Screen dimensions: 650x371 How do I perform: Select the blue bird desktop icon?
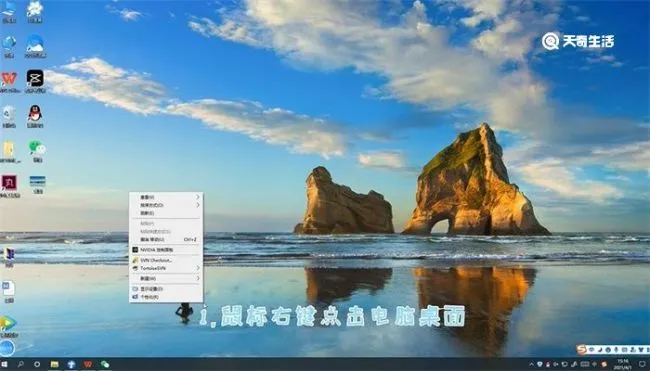(x=35, y=46)
